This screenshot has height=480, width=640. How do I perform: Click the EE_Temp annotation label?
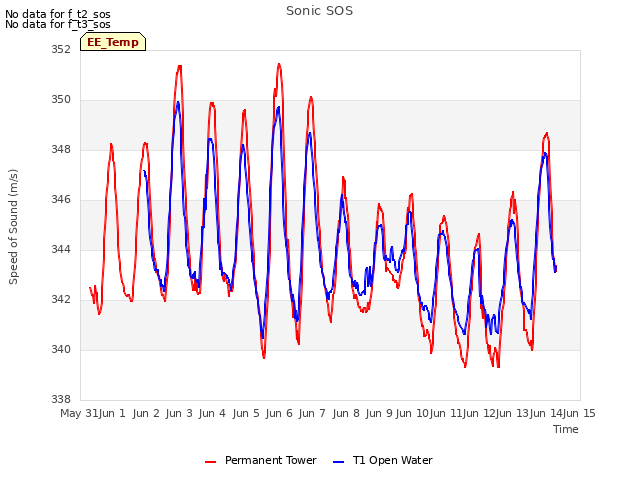tap(113, 42)
